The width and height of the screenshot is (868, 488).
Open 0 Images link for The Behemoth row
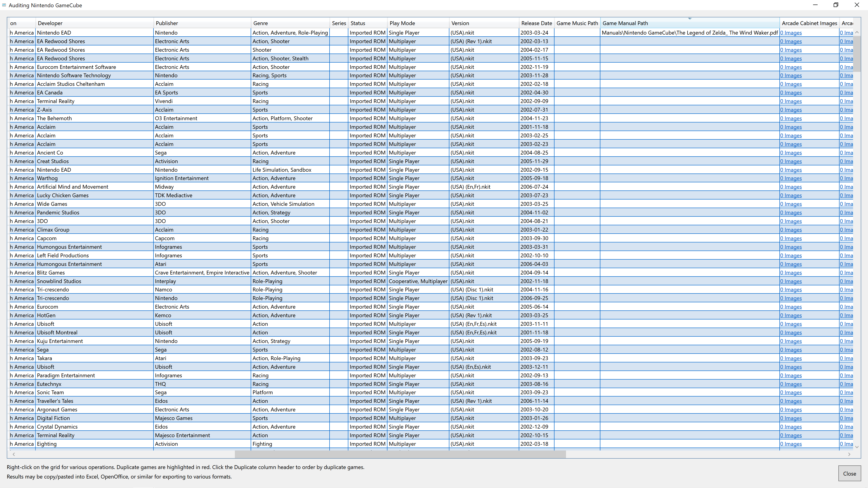(x=791, y=118)
